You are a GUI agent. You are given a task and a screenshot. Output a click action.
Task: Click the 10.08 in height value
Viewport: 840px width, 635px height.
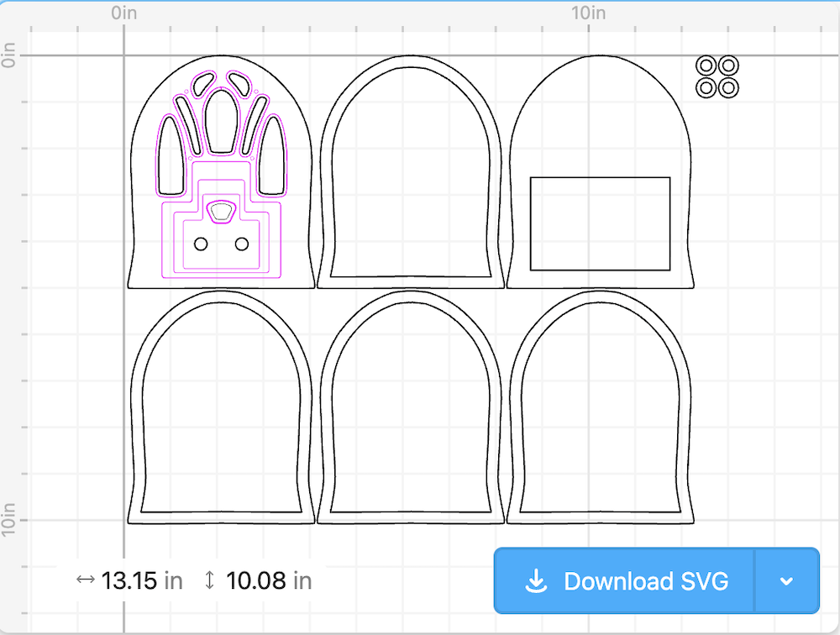[269, 581]
